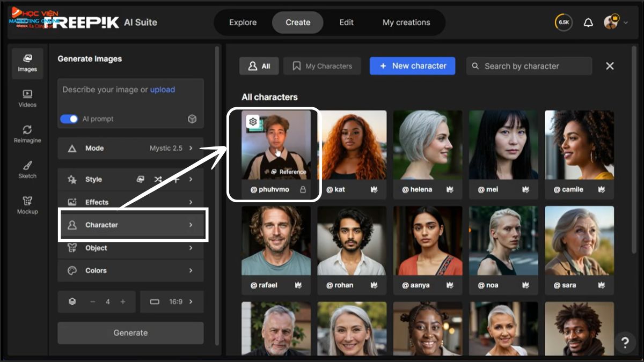
Task: Show All characters filter tab
Action: (x=259, y=66)
